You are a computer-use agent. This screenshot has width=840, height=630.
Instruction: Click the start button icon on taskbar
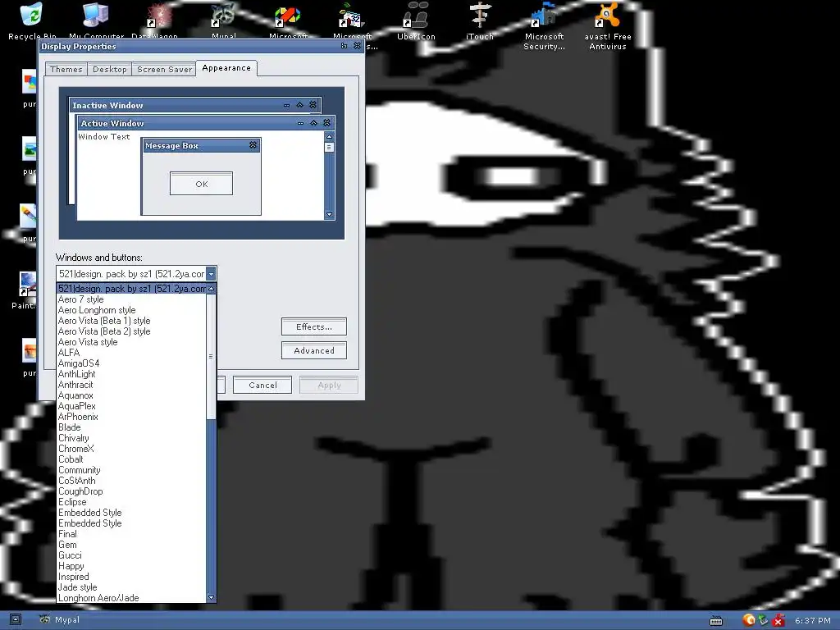click(16, 620)
